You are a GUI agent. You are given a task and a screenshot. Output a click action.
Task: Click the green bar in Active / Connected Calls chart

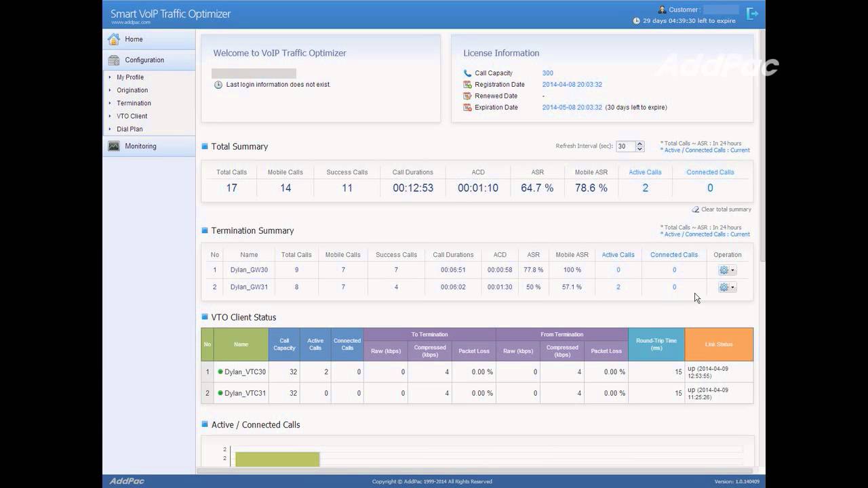coord(277,459)
